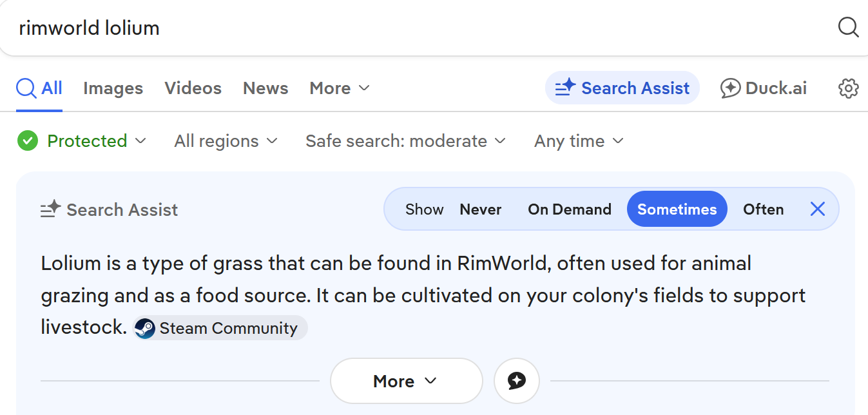The height and width of the screenshot is (415, 868).
Task: Open the Steam Community source link
Action: tap(220, 328)
